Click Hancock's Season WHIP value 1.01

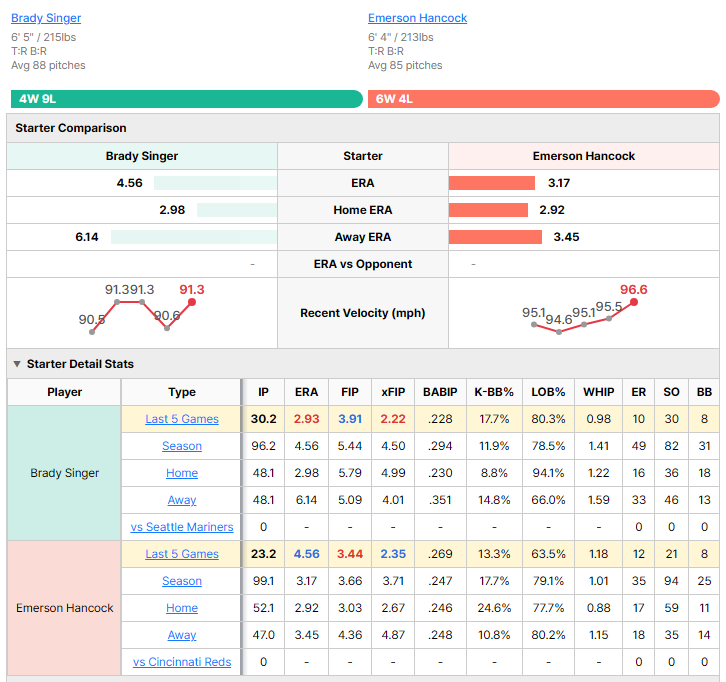point(598,581)
